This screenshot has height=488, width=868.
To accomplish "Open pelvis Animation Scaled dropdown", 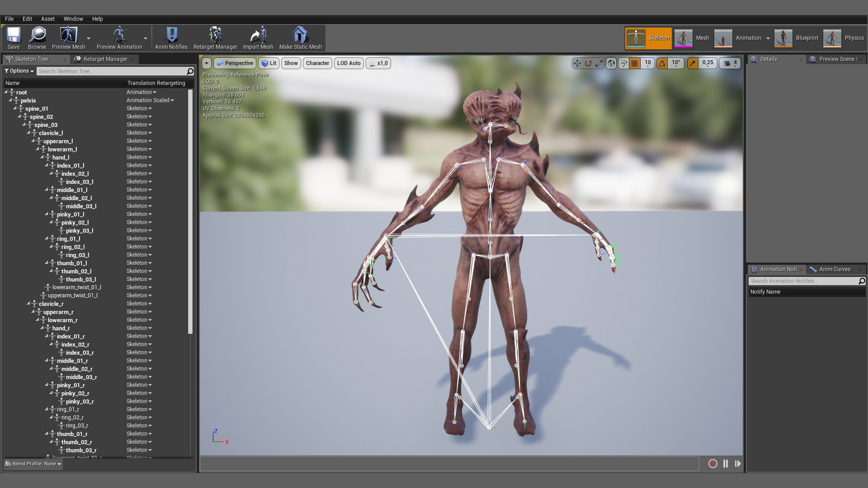I will click(150, 100).
